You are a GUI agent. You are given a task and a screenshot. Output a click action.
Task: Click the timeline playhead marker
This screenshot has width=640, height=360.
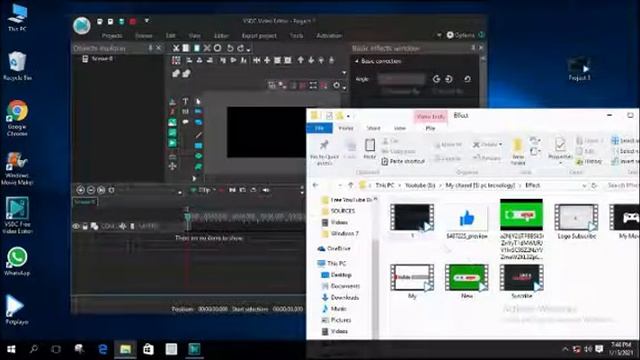tap(187, 216)
